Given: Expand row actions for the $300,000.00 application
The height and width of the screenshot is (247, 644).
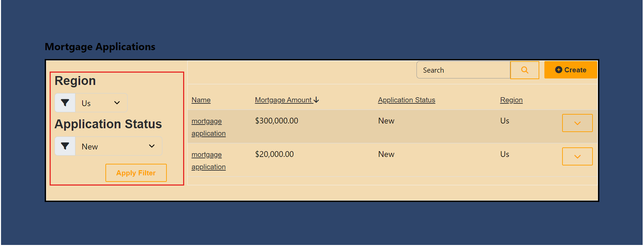Looking at the screenshot, I should (x=577, y=123).
